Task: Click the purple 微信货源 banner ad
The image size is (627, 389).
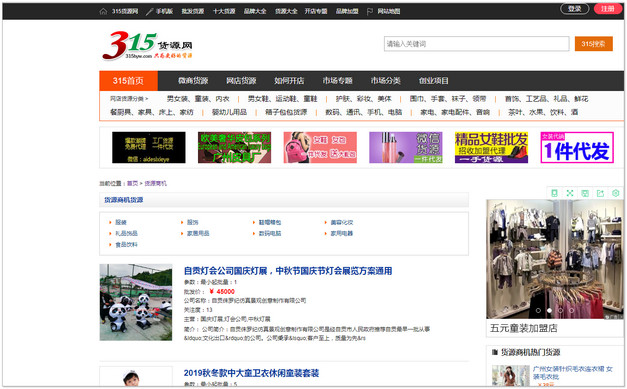Action: pyautogui.click(x=405, y=148)
